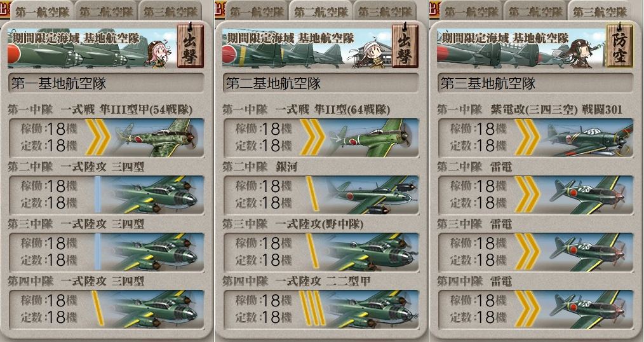Open 第三航空隊 tab above 第二基地航空隊 panel

tap(386, 11)
